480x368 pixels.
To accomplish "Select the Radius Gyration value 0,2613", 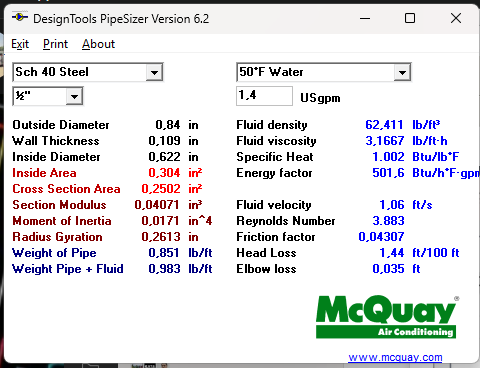I will tap(161, 237).
